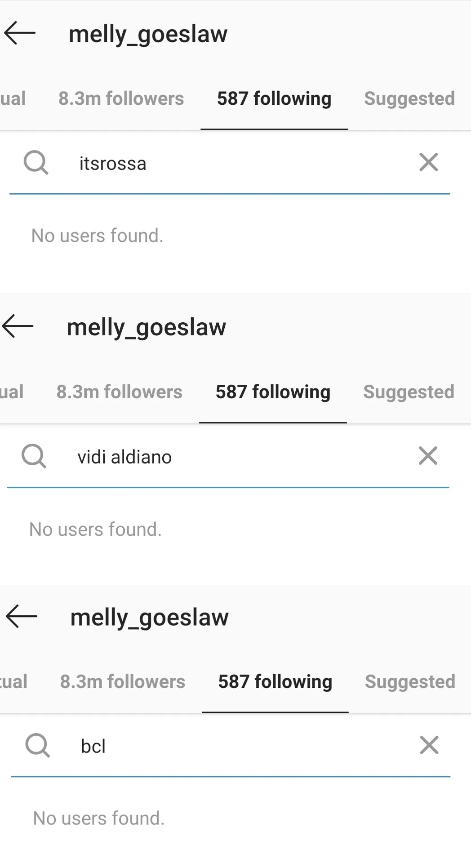This screenshot has height=868, width=471.
Task: Click the X to clear the itsrossa search
Action: 428,163
